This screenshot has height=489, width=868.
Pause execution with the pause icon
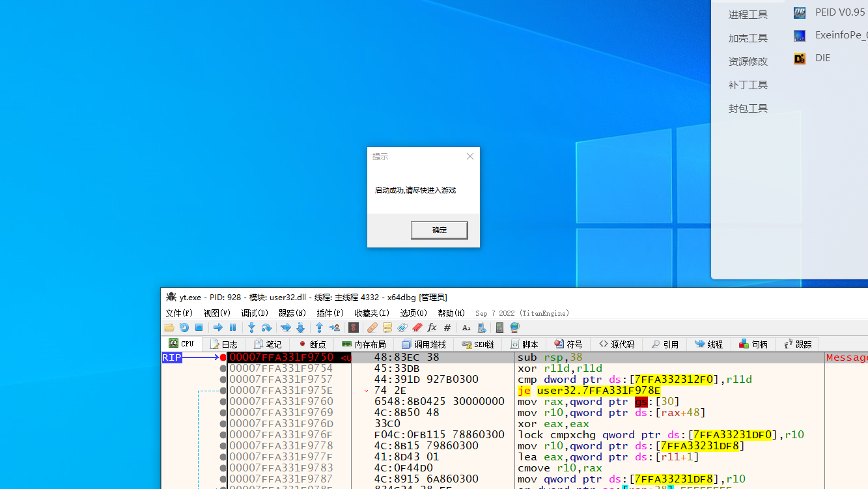(x=232, y=328)
